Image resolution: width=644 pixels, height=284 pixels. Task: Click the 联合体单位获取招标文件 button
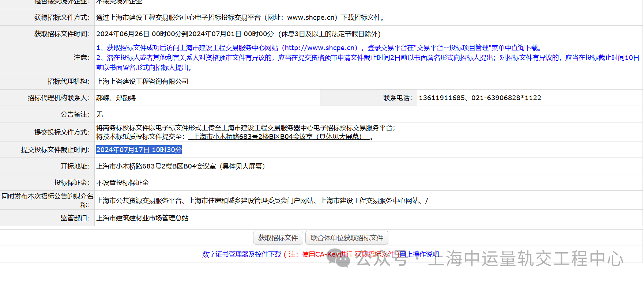347,238
